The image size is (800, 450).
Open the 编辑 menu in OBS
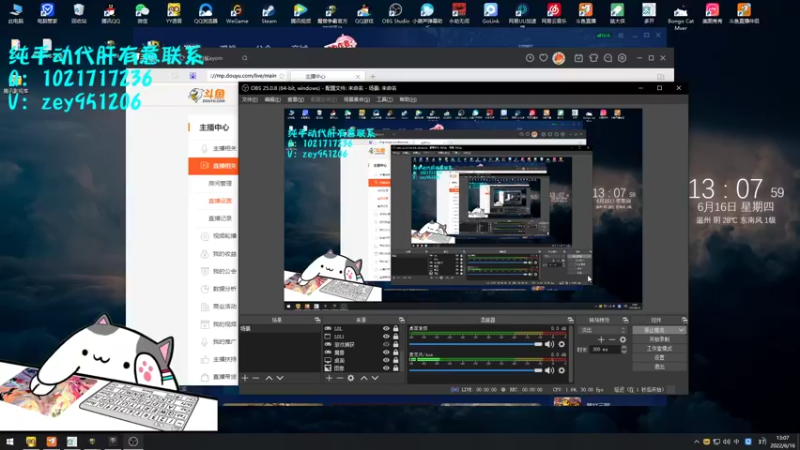pos(272,99)
